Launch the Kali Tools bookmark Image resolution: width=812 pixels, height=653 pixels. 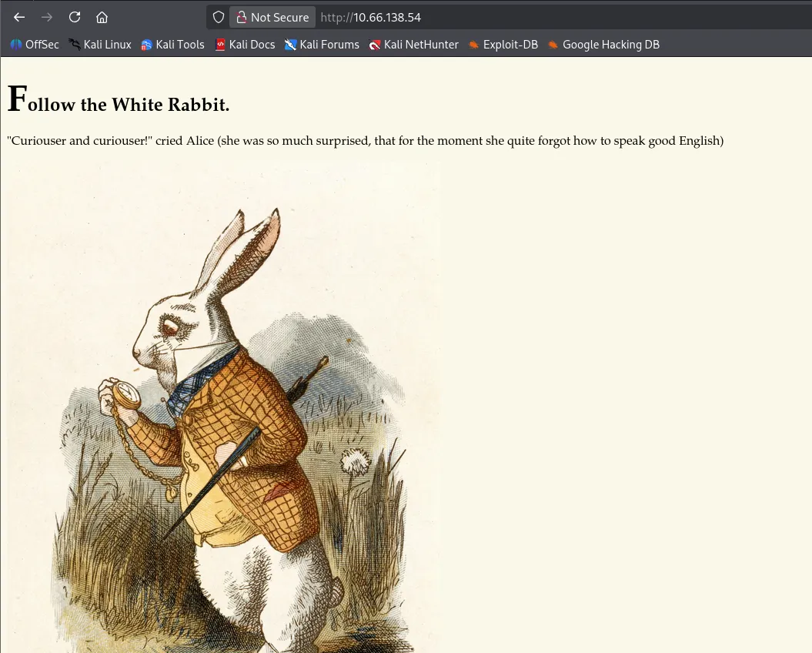(172, 45)
